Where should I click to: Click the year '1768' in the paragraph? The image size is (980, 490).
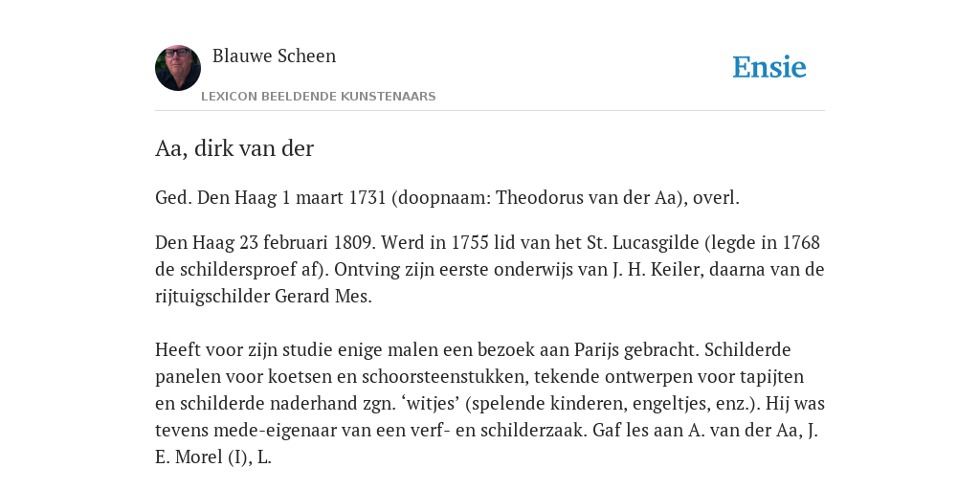coord(801,242)
